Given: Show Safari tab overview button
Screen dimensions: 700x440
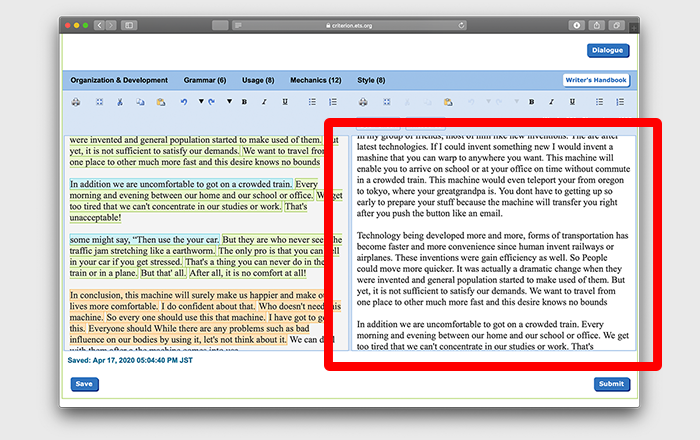Looking at the screenshot, I should pyautogui.click(x=616, y=25).
